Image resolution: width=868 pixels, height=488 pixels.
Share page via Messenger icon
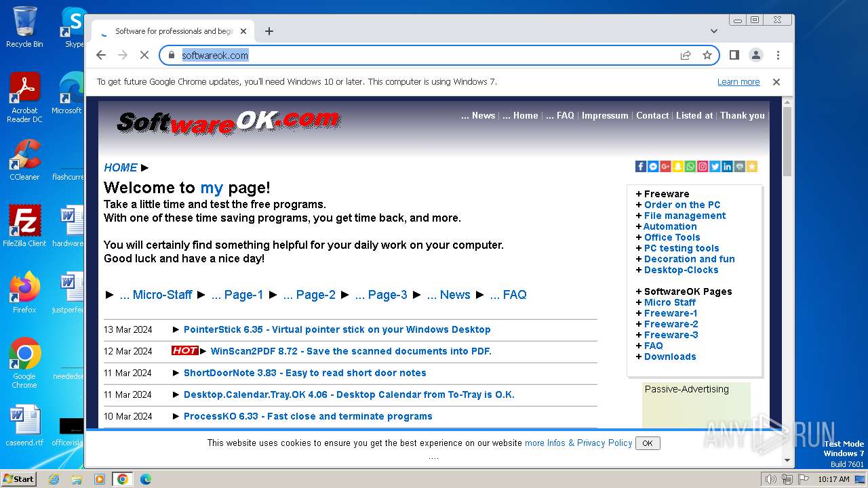click(x=653, y=167)
